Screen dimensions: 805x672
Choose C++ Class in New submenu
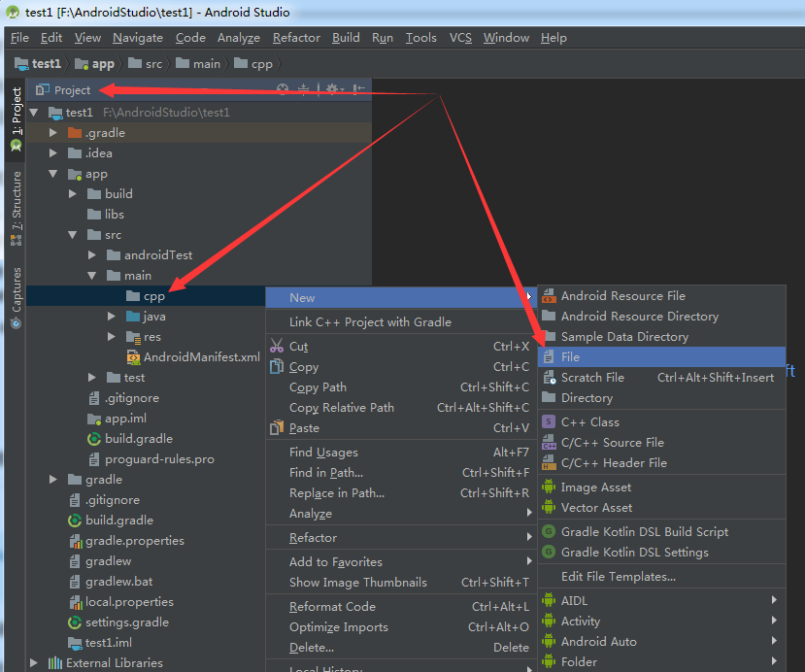pos(661,422)
